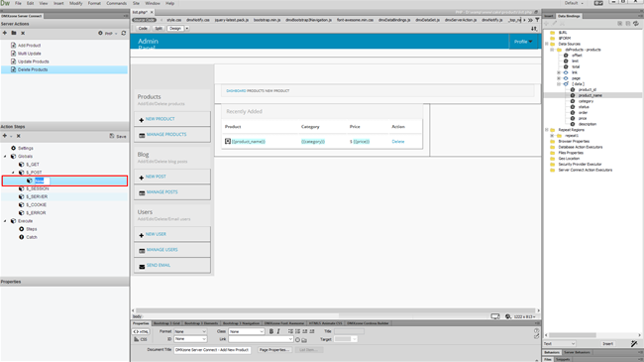
Task: Select the Multi Update server action
Action: 29,54
